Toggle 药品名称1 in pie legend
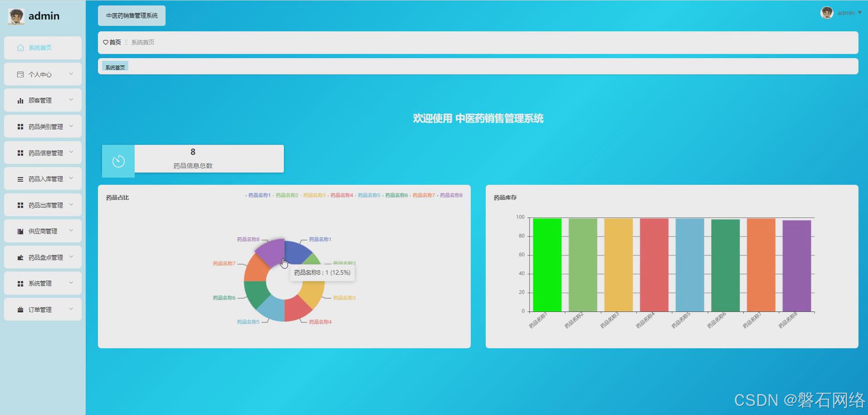The width and height of the screenshot is (868, 415). point(258,195)
